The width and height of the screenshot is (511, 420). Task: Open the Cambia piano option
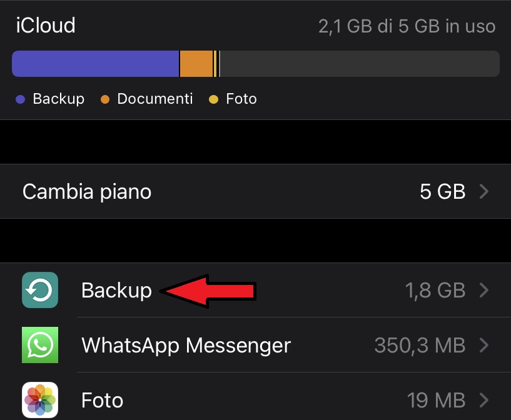tap(255, 191)
